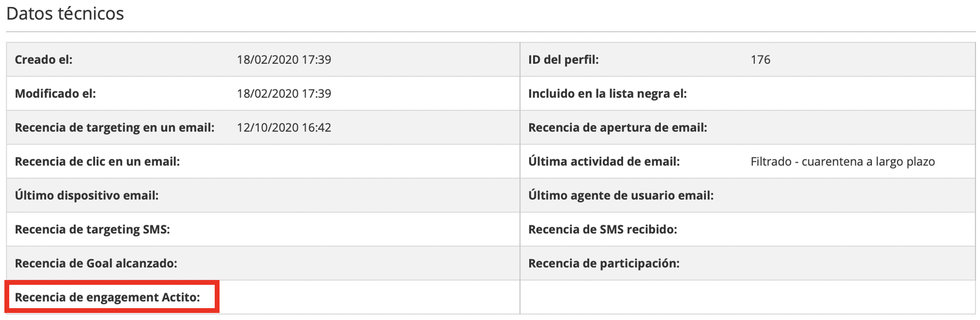Click the Datos técnicos section heading
This screenshot has height=320, width=980.
tap(65, 14)
